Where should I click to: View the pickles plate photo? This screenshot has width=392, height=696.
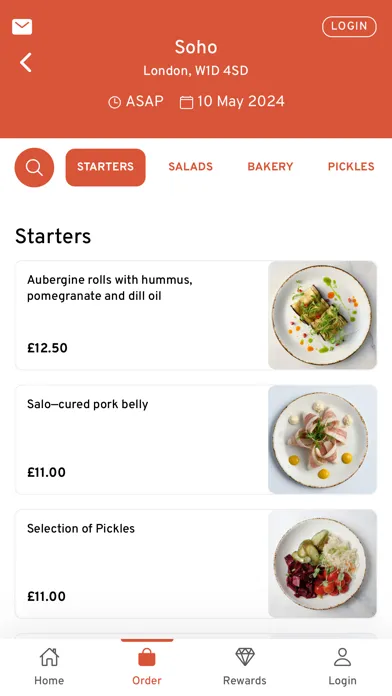pos(322,564)
